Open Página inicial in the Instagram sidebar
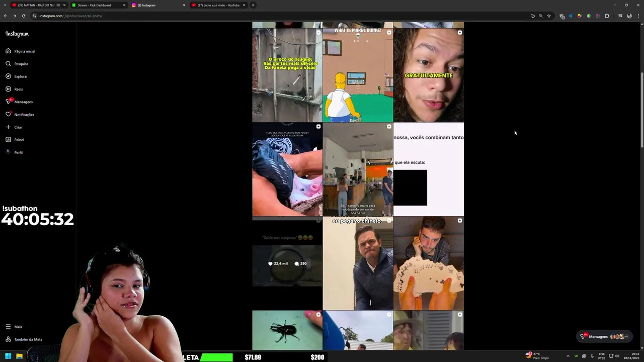This screenshot has height=362, width=644. coord(20,51)
